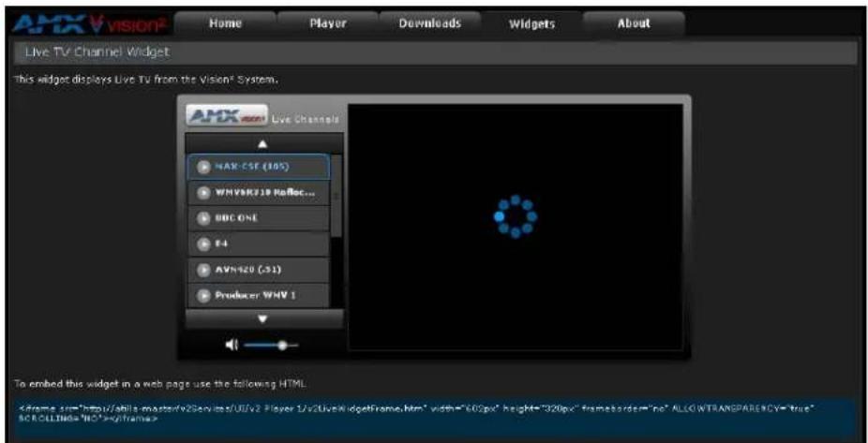Click the channel list scrollbar thumb
The width and height of the screenshot is (868, 443).
click(x=336, y=196)
